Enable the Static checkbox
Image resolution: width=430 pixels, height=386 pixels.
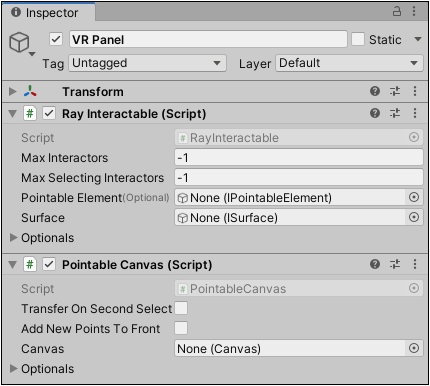tap(358, 39)
